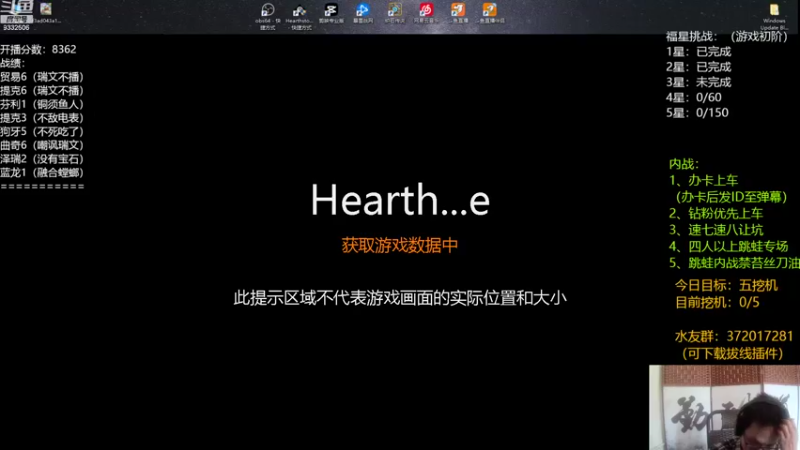Open the yellow-framed desktop icon next to blue icon

pos(394,13)
